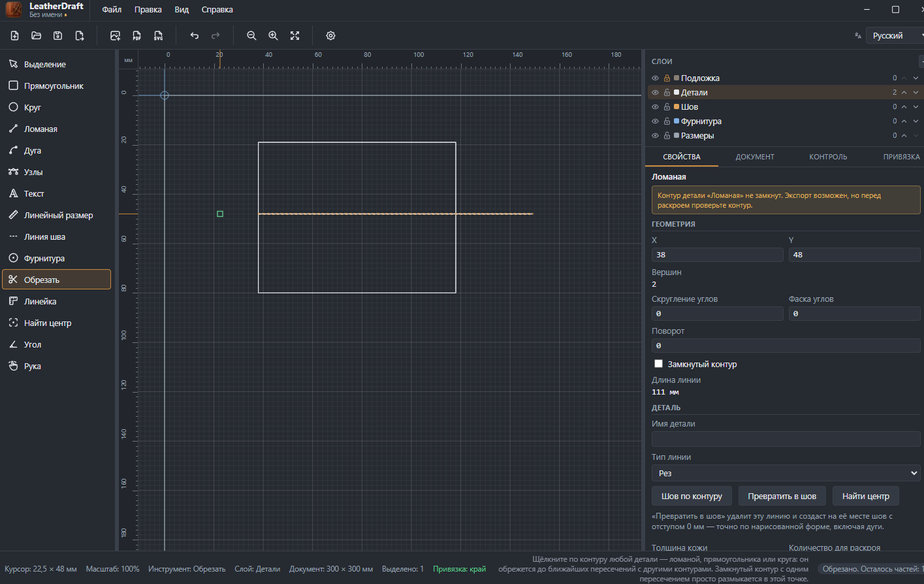The height and width of the screenshot is (584, 924).
Task: Open a file with the folder icon
Action: coord(37,36)
